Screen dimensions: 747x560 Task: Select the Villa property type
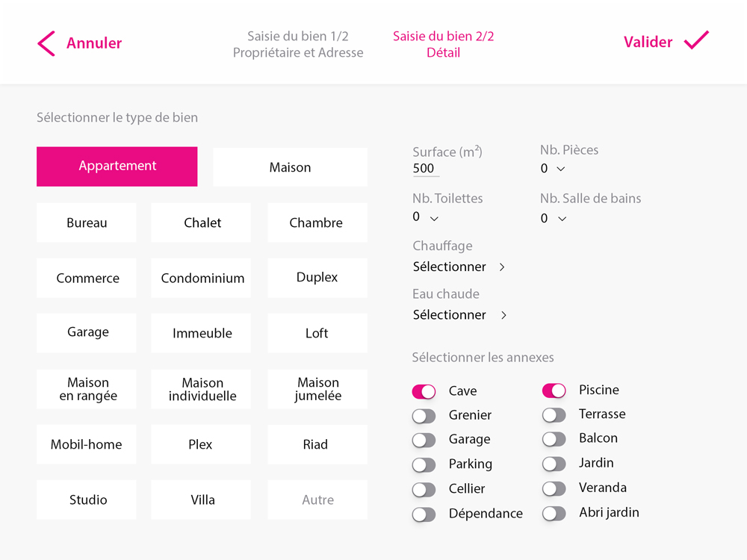point(201,500)
